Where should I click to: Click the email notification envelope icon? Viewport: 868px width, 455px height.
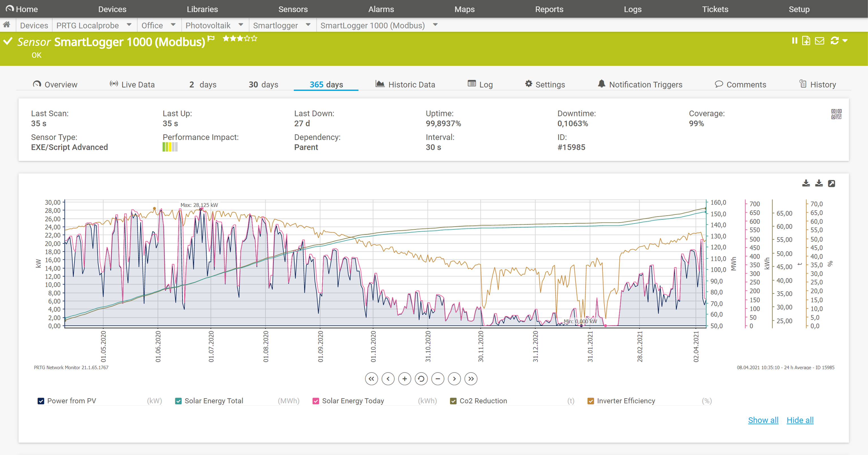point(819,41)
